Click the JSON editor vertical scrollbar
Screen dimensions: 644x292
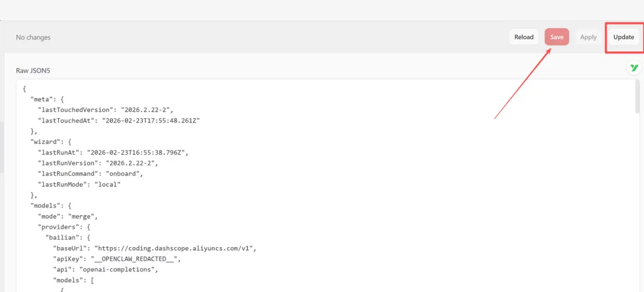(637, 99)
